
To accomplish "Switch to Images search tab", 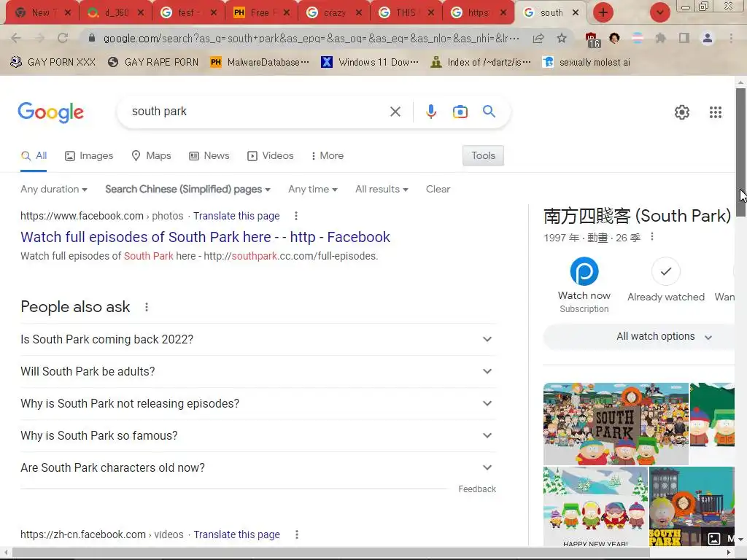I will click(89, 156).
